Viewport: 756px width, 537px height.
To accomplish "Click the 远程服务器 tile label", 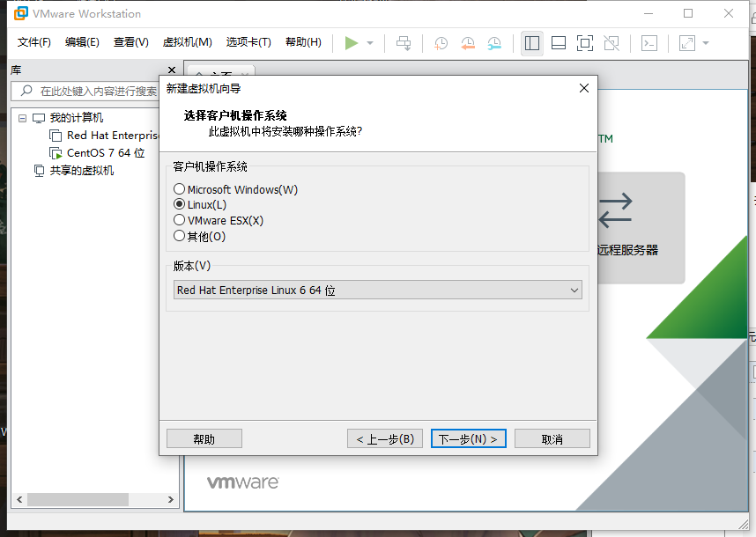I will point(627,250).
